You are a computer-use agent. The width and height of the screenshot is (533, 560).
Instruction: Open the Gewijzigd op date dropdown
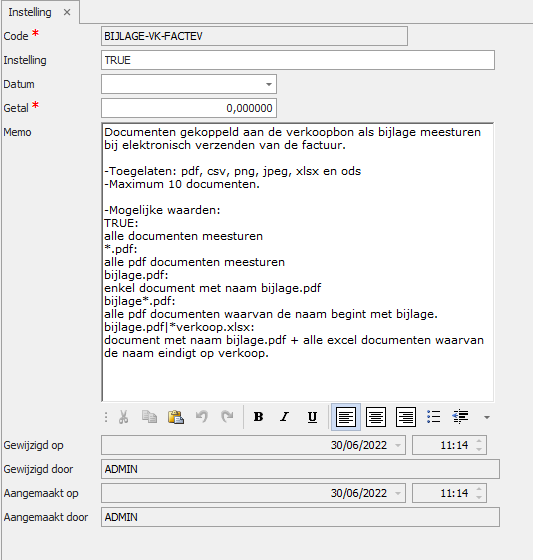pyautogui.click(x=398, y=445)
